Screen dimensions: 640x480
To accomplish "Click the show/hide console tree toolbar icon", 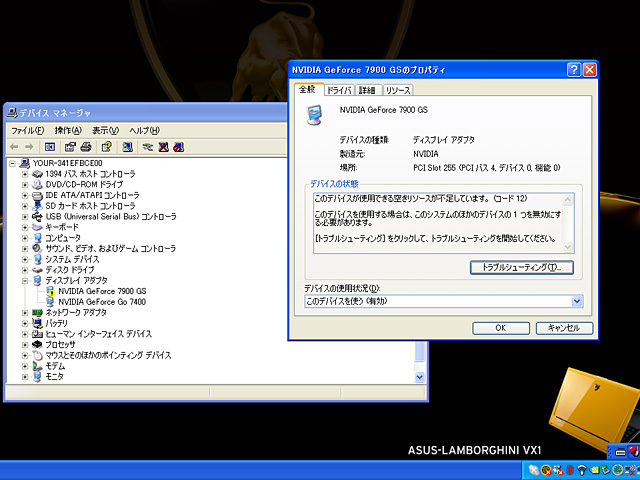I will (48, 146).
